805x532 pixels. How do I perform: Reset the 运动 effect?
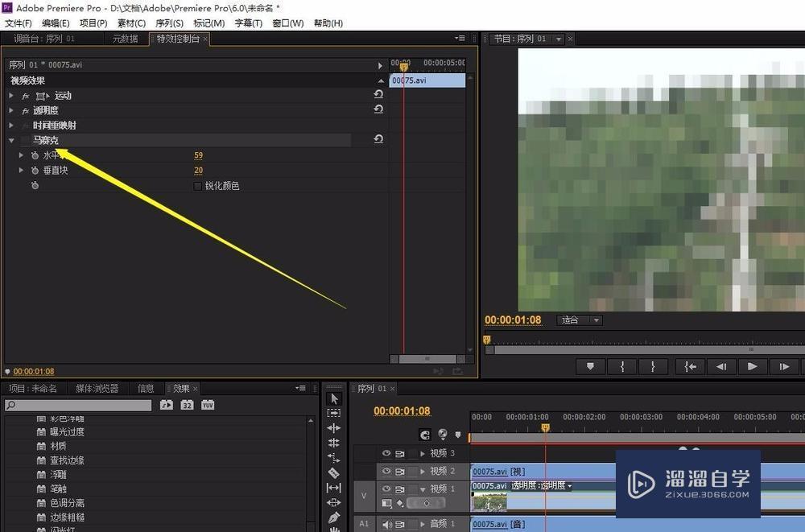378,95
